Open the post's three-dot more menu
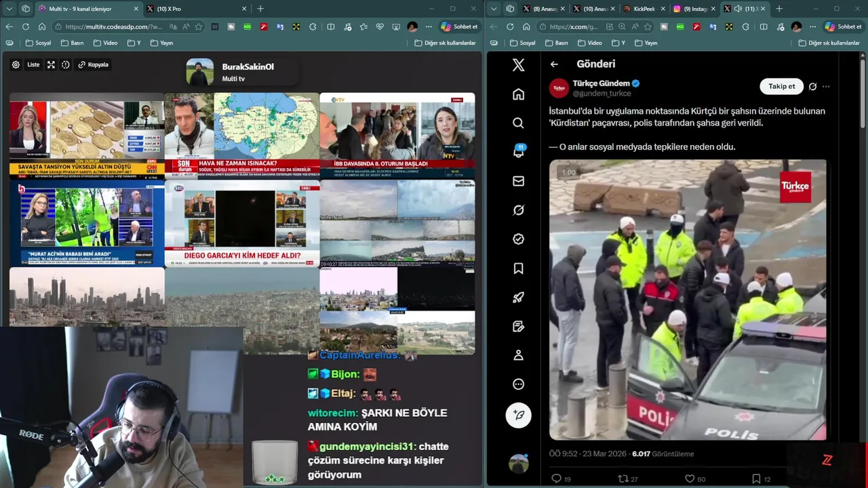Screen dimensions: 868x488 pyautogui.click(x=826, y=87)
